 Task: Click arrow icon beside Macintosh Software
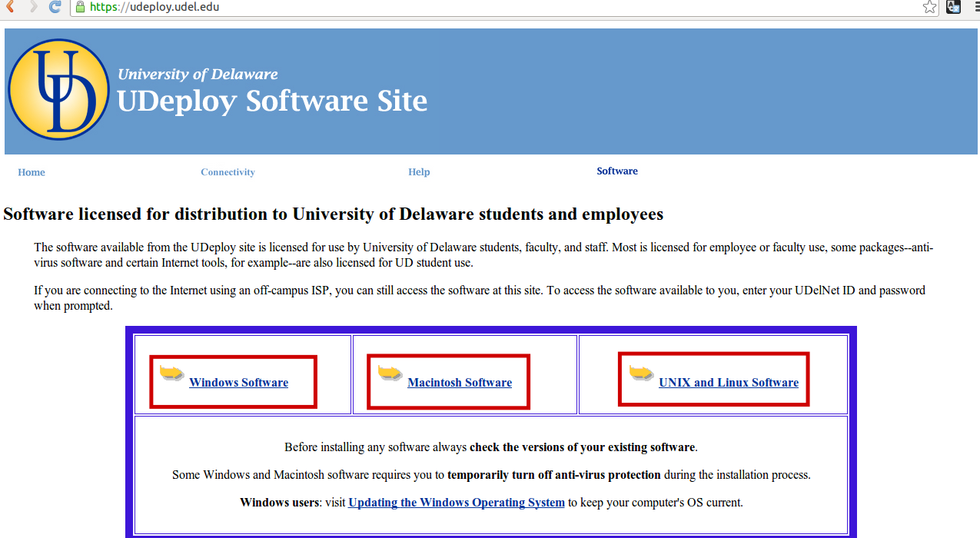coord(390,374)
